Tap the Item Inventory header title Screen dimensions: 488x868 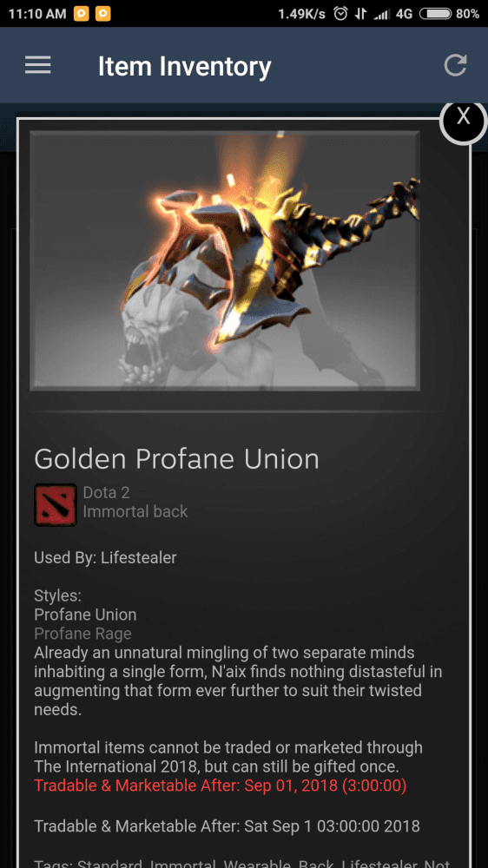click(x=184, y=67)
